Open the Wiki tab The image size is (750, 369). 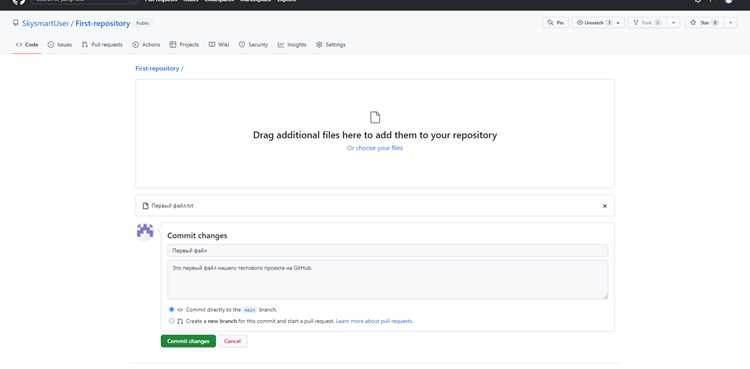tap(219, 45)
